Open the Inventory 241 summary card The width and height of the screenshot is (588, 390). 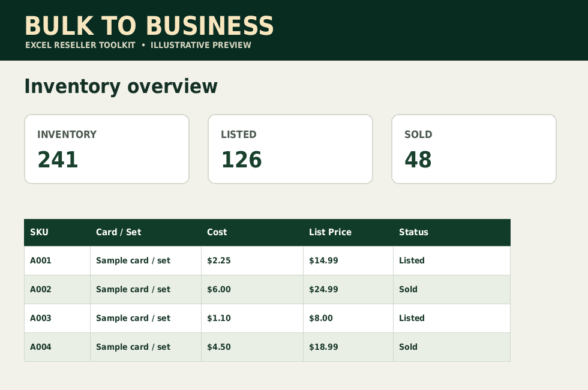pos(107,149)
